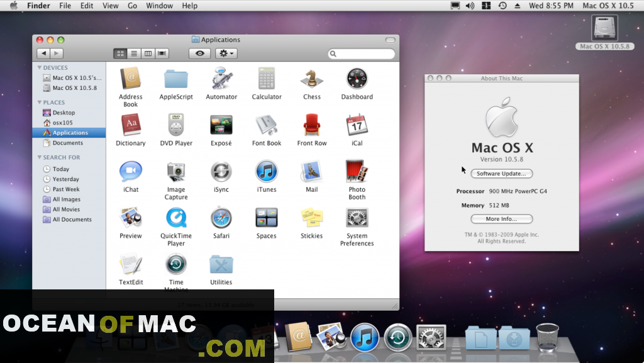Open the AppleScript folder
Screen dimensions: 644x363
pos(176,79)
